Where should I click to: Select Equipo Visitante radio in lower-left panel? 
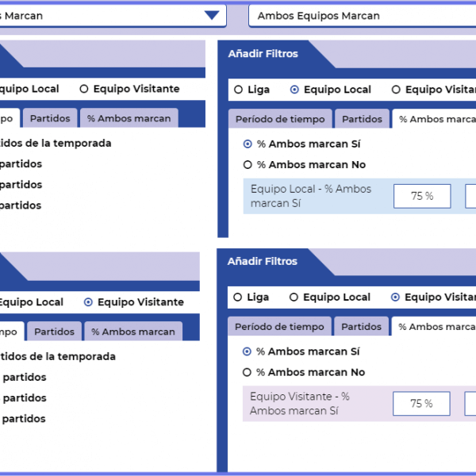[x=88, y=302]
